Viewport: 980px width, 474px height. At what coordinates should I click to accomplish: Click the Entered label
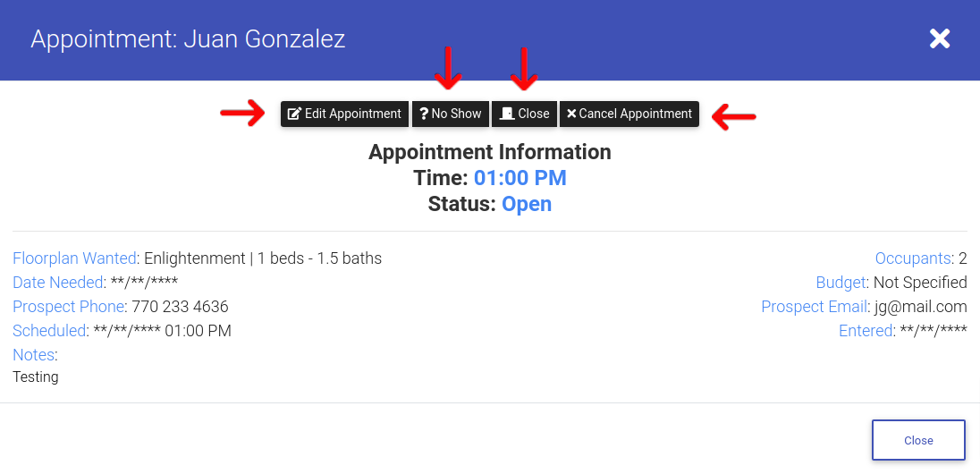865,331
